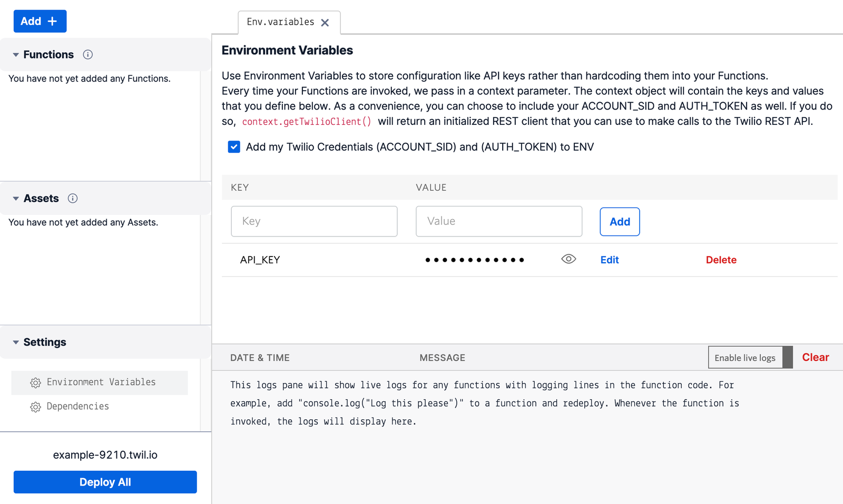Click Edit next to API_KEY

pos(609,260)
